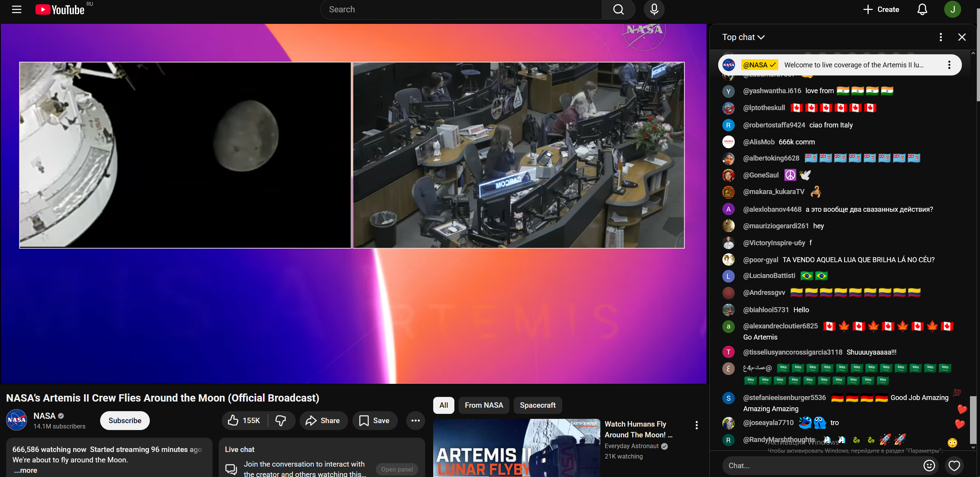
Task: Focus the Chat... message input
Action: tap(822, 465)
